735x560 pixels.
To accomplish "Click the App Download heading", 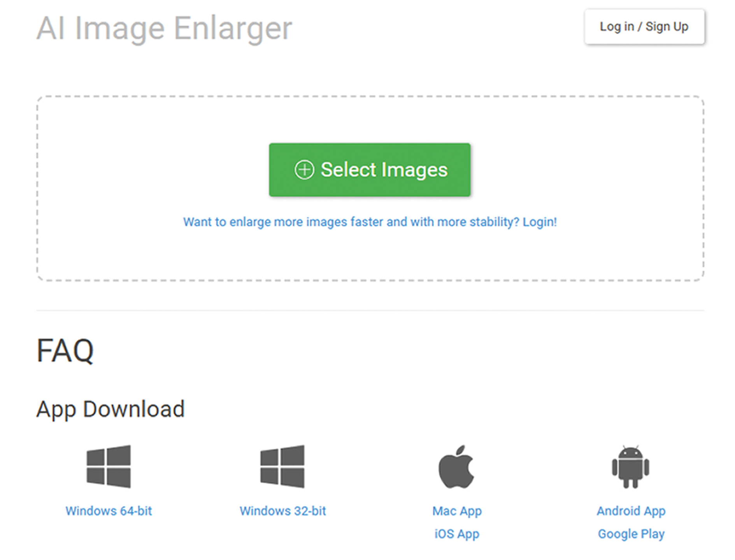I will [111, 409].
